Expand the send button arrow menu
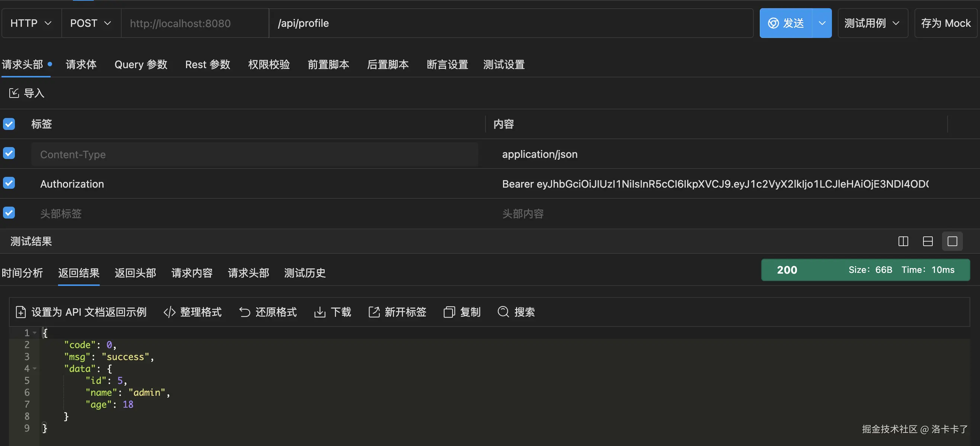The image size is (980, 446). click(x=822, y=23)
